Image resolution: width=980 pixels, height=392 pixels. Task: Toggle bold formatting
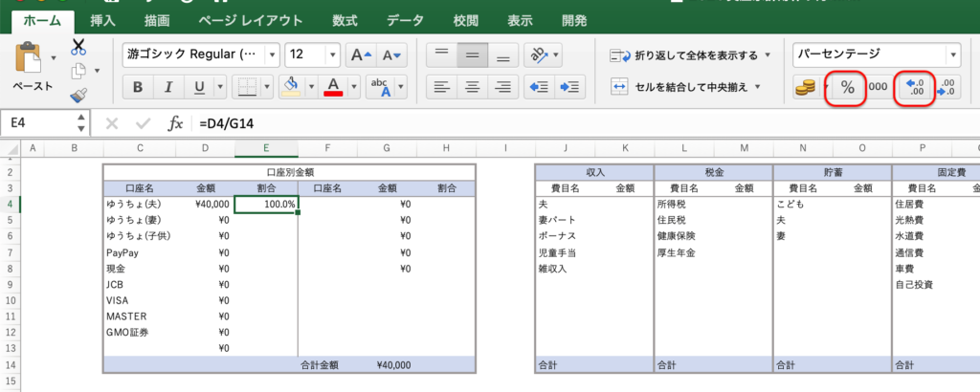tap(138, 88)
